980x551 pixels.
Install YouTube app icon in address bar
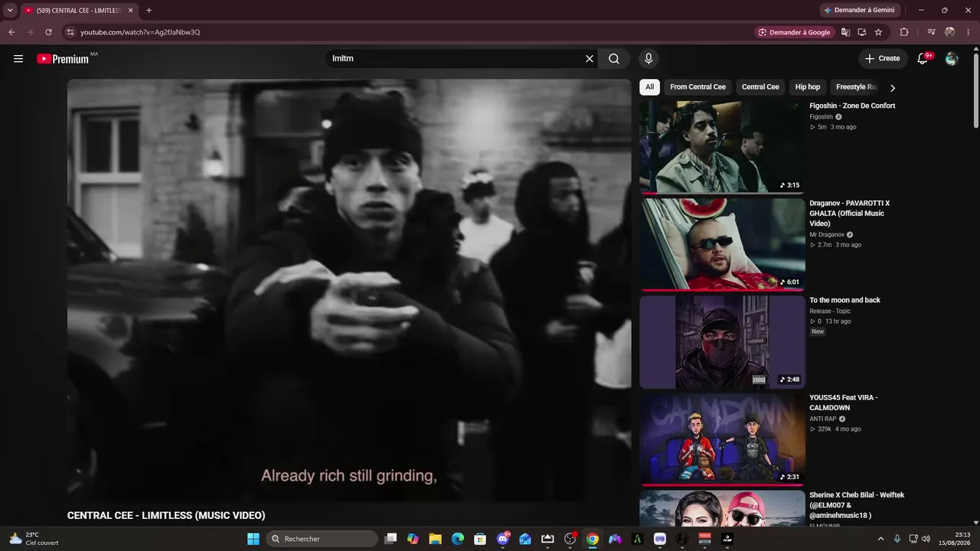pos(861,32)
